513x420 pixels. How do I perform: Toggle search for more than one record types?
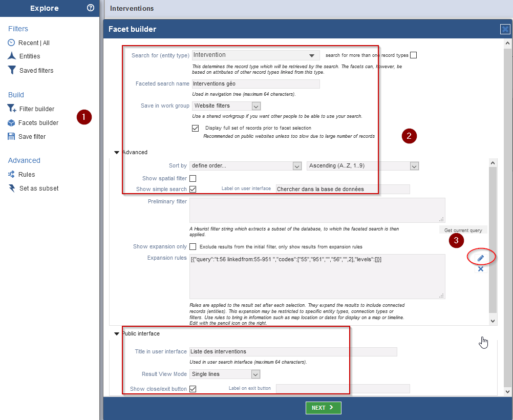pos(413,55)
